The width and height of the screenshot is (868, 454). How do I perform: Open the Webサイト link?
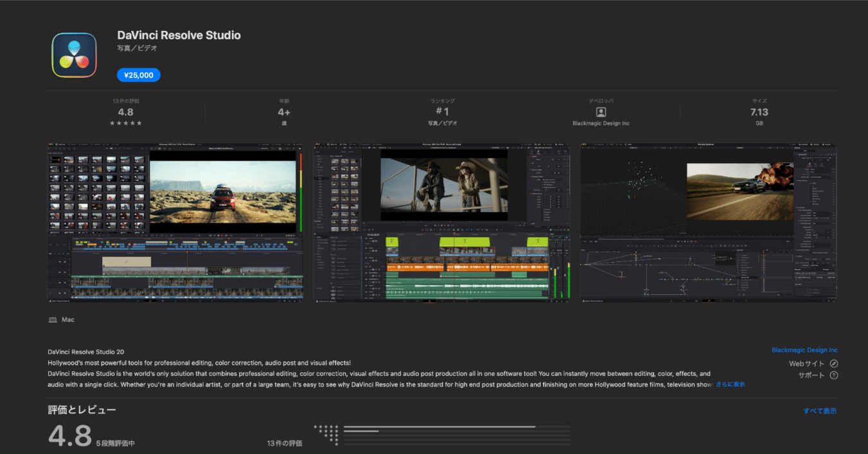tap(806, 363)
